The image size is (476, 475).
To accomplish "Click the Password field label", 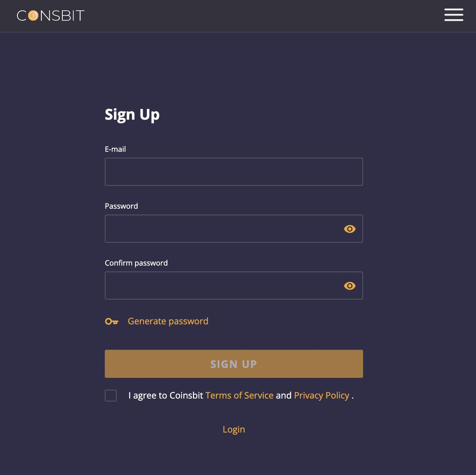I will 121,206.
